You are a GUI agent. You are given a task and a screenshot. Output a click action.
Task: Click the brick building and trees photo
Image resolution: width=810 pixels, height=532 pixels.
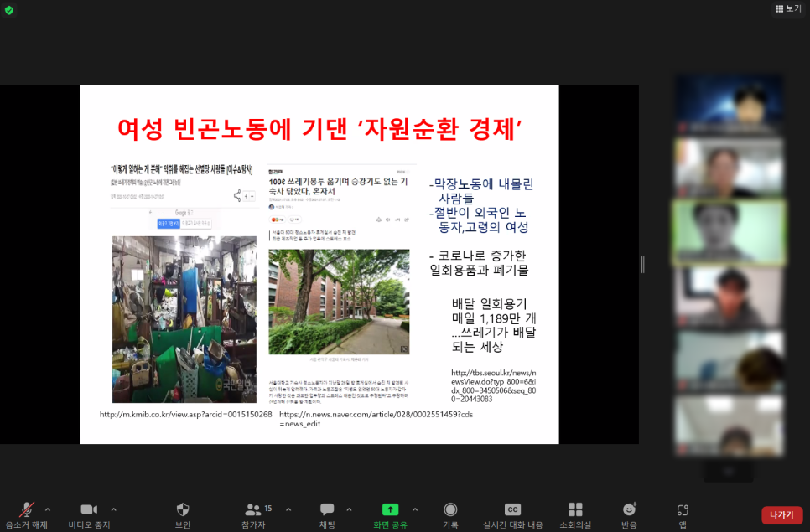coord(339,302)
